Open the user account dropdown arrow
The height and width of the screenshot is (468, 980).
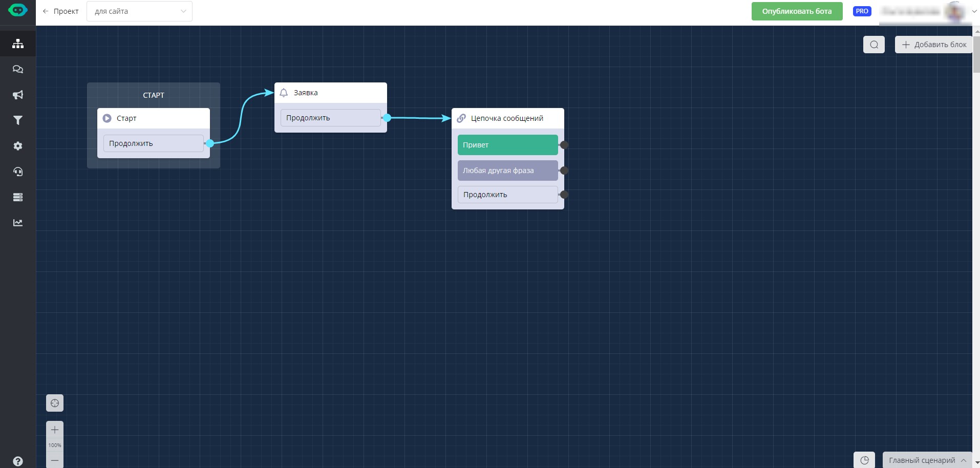point(974,11)
